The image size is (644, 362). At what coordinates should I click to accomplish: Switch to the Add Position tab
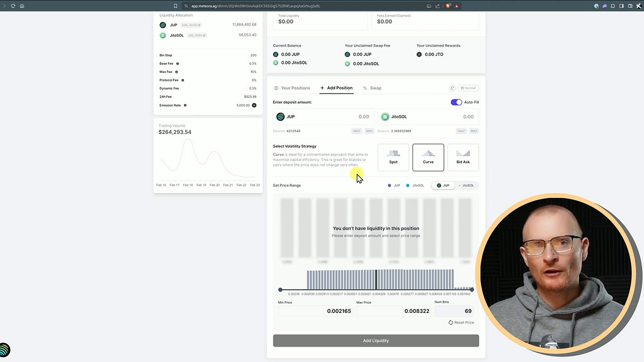tap(336, 88)
